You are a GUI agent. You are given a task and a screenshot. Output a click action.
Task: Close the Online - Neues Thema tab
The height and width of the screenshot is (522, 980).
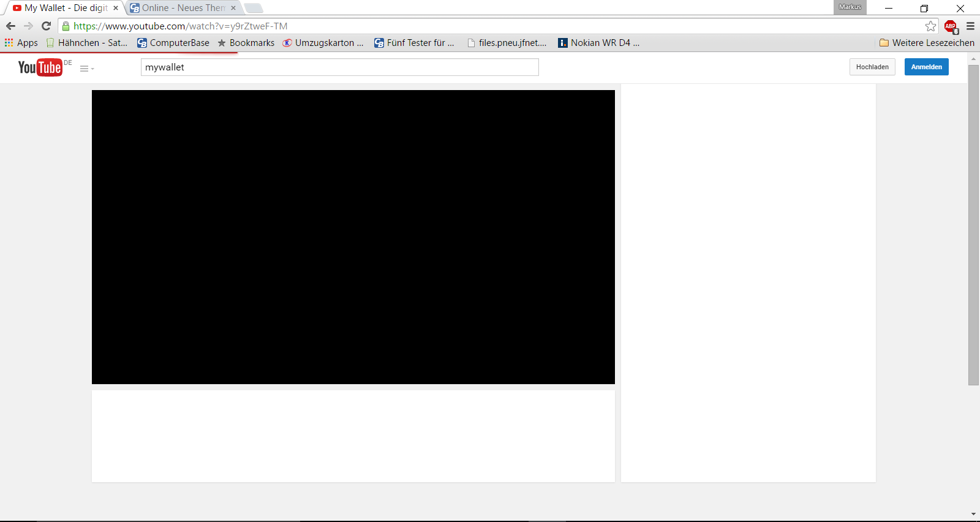(x=233, y=8)
